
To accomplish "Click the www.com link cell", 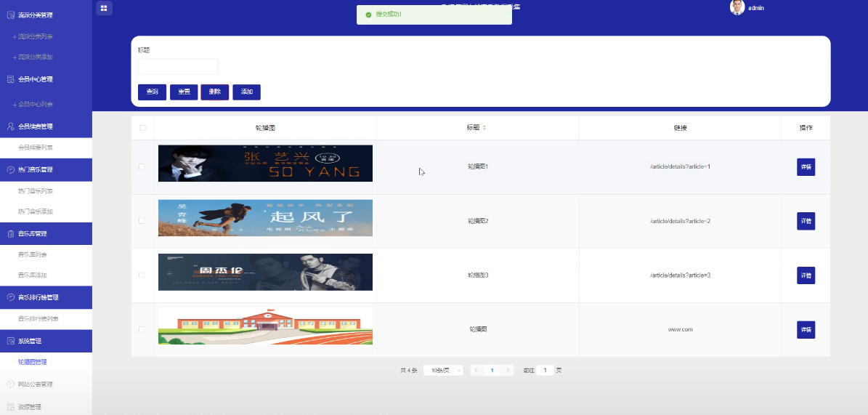I will click(681, 329).
